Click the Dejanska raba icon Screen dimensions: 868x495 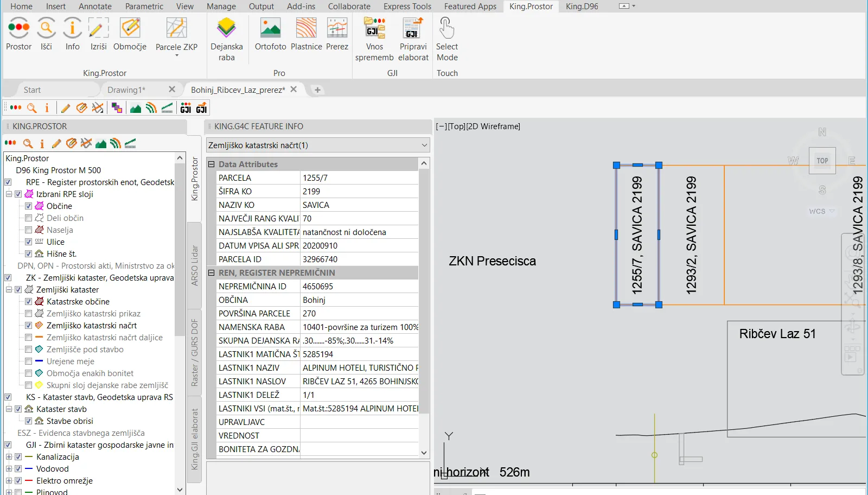[x=226, y=28]
